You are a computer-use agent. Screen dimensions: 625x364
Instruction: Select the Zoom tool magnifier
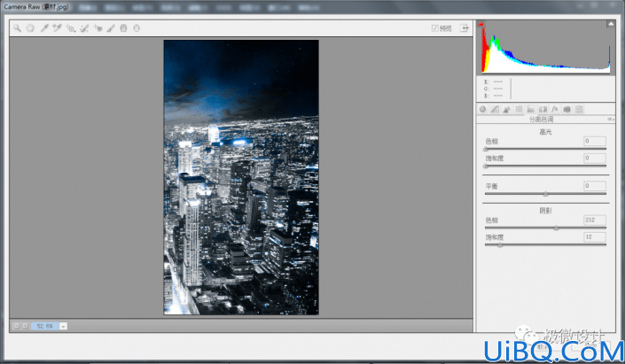tap(17, 27)
